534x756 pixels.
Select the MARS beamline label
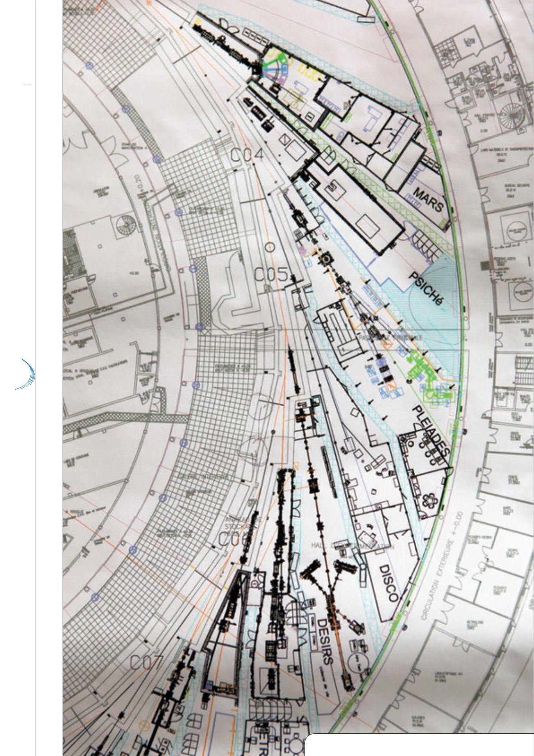tap(428, 200)
